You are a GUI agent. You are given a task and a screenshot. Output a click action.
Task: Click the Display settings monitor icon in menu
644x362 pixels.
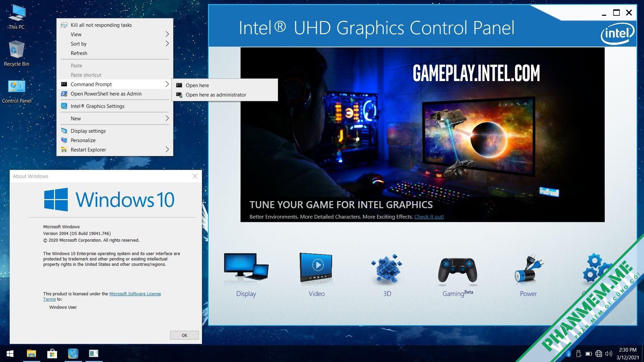click(x=64, y=131)
